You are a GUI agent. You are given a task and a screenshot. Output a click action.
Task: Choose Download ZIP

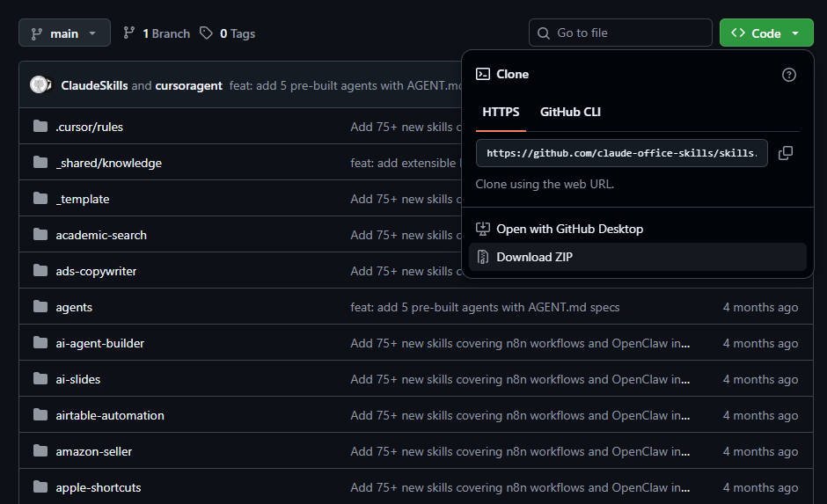[x=638, y=257]
